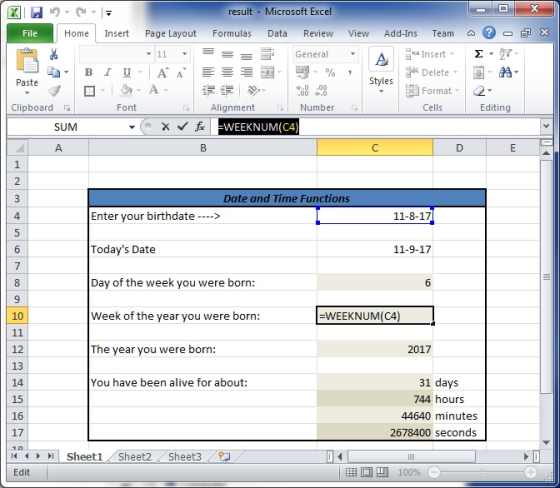Click the Redo icon in title bar
This screenshot has width=560, height=488.
[81, 13]
